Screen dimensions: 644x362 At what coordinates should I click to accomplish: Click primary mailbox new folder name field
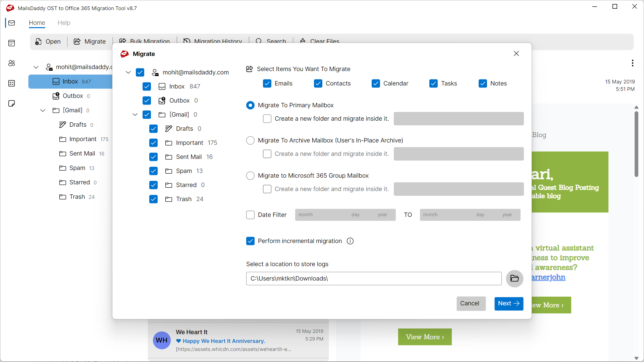point(459,119)
